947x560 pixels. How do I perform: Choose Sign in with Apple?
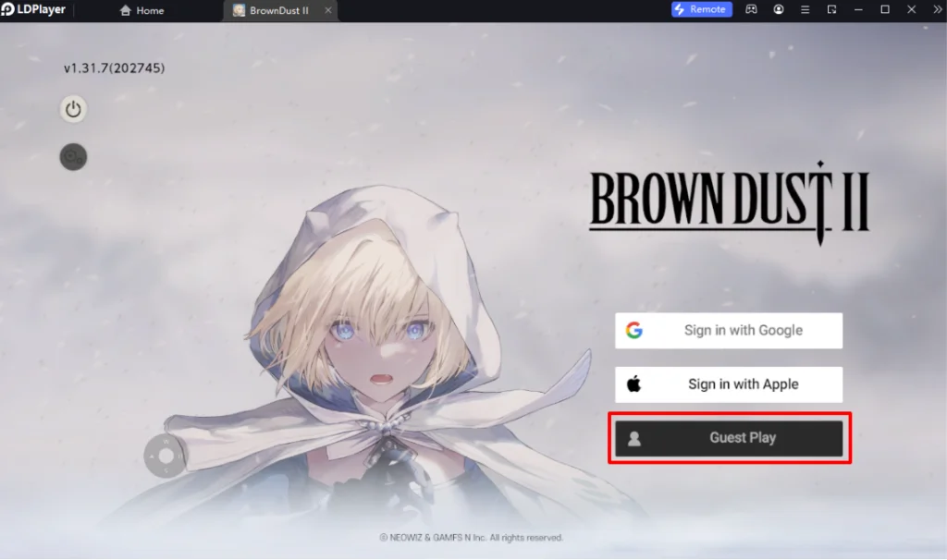tap(729, 384)
